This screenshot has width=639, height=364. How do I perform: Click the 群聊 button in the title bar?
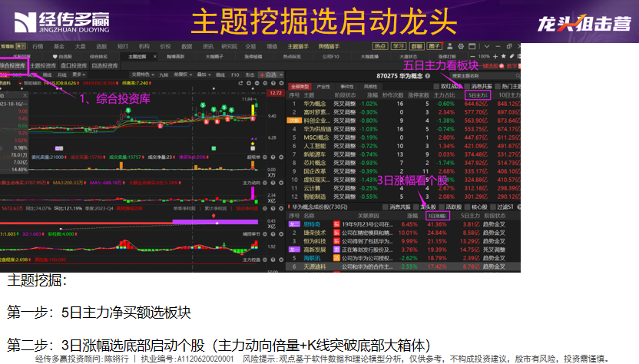pos(416,46)
